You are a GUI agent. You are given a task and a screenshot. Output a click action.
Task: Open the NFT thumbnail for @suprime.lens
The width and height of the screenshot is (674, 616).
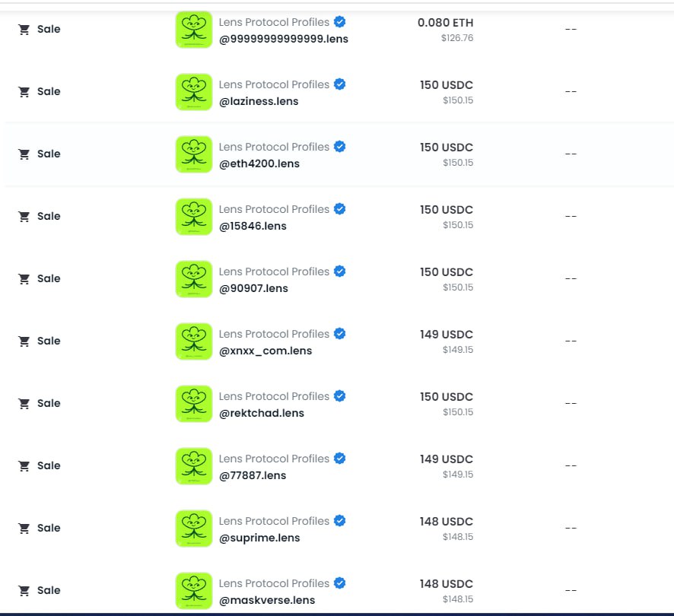[x=194, y=529]
